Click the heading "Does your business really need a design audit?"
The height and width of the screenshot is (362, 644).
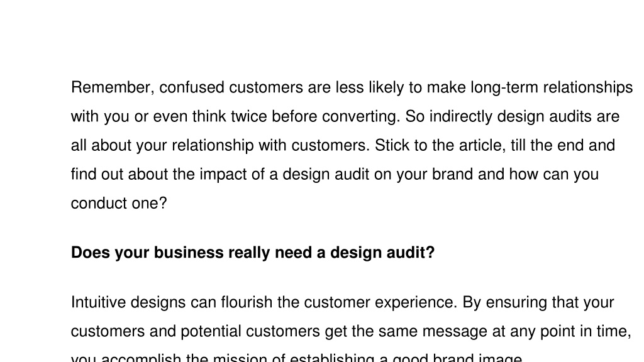[253, 253]
